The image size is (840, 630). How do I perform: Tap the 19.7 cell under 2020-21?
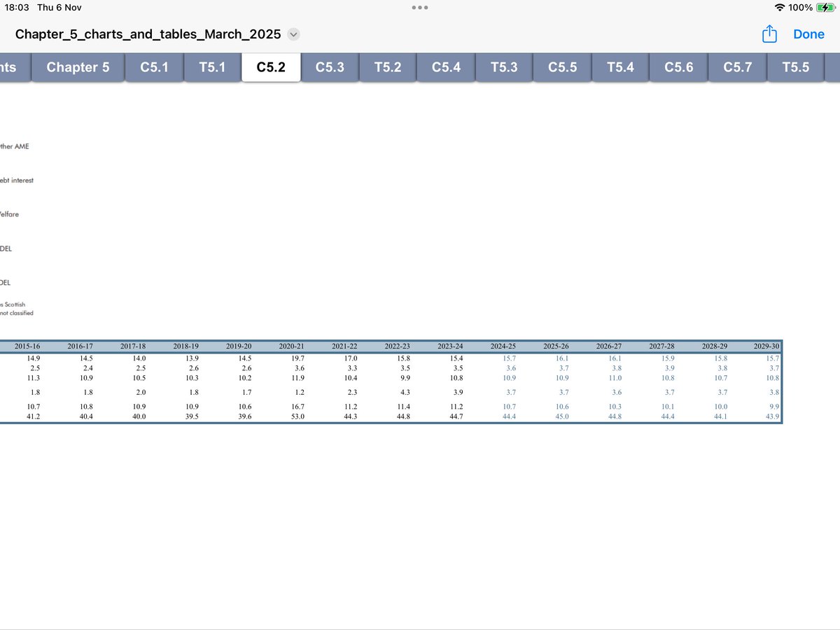click(x=297, y=358)
